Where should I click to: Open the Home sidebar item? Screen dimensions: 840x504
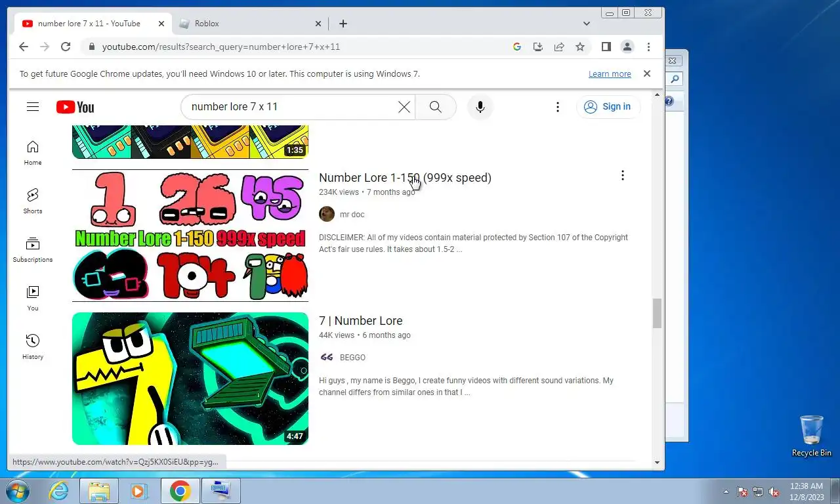pyautogui.click(x=33, y=153)
